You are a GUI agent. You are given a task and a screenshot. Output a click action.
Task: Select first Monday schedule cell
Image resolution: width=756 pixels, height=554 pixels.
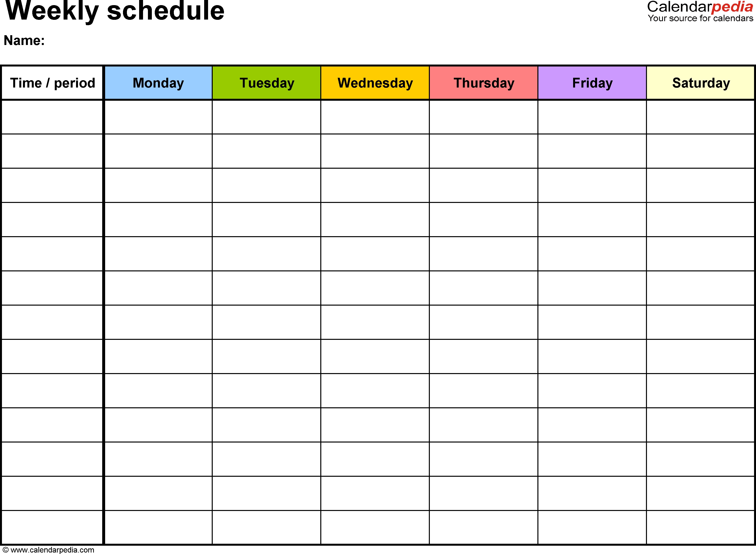coord(158,116)
